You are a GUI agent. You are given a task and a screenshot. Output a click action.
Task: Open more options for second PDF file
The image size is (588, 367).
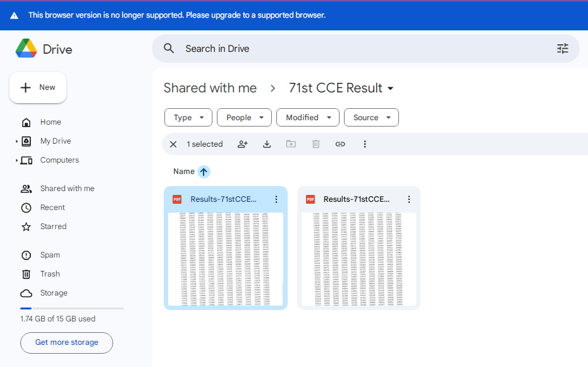coord(409,199)
